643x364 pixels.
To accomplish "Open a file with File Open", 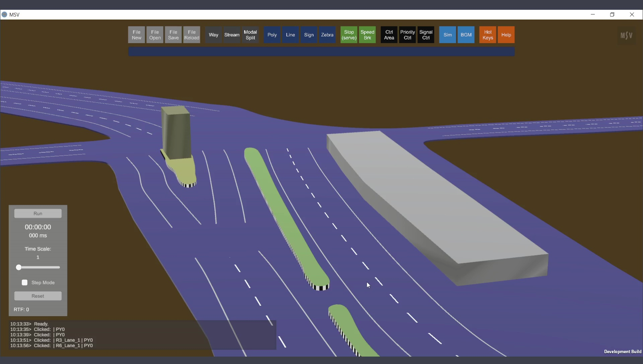I will (155, 35).
